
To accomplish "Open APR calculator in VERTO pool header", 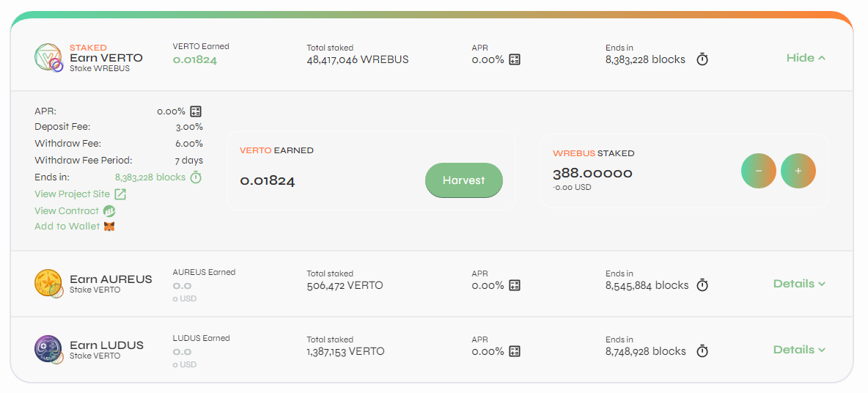I will (x=514, y=60).
